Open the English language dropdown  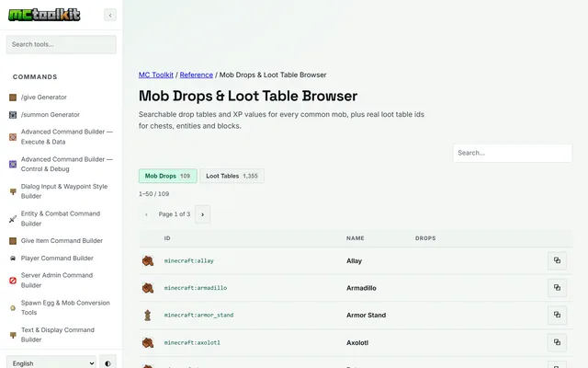tap(51, 363)
